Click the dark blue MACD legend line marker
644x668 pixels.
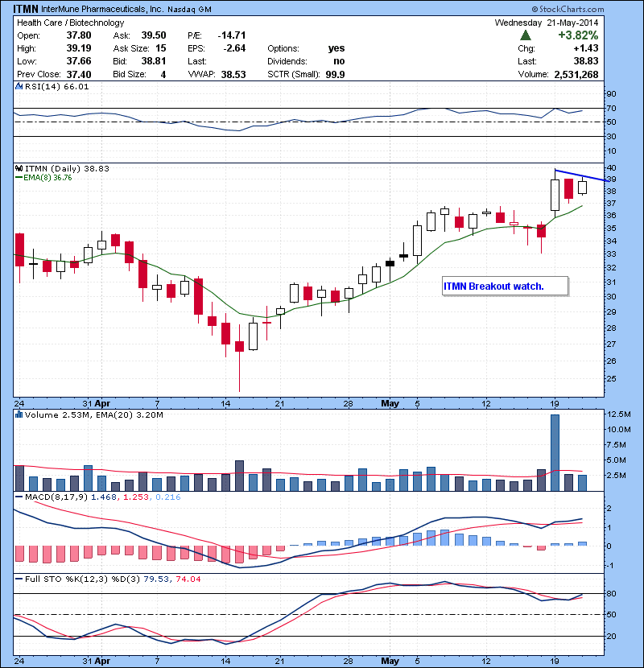19,497
